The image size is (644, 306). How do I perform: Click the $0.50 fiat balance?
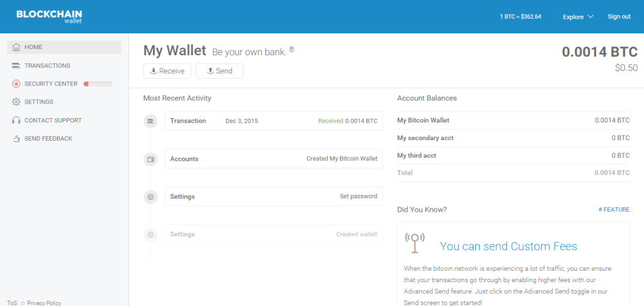(x=626, y=68)
